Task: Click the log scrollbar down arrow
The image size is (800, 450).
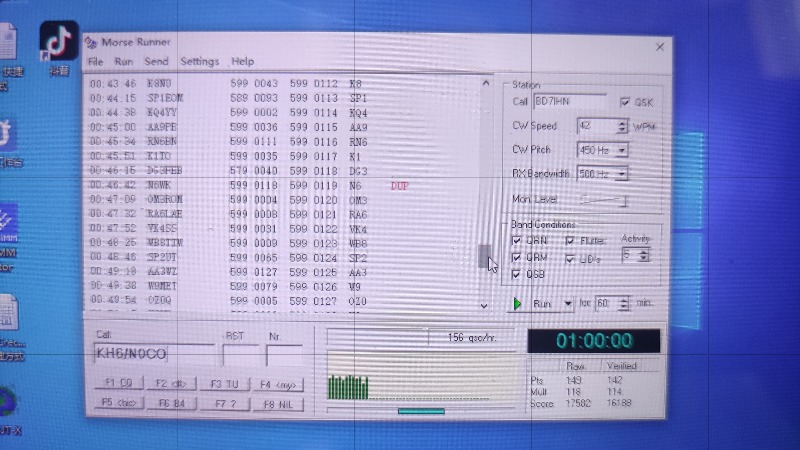Action: tap(484, 306)
